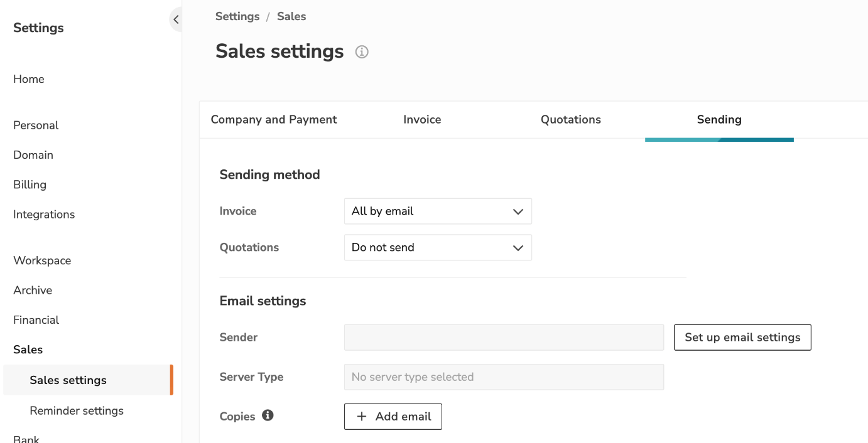The width and height of the screenshot is (868, 443).
Task: Switch to the Invoice tab
Action: click(422, 120)
